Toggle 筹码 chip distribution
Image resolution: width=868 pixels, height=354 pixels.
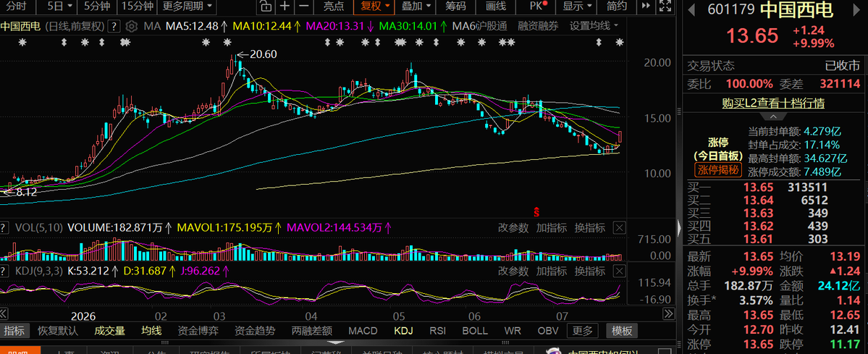455,7
